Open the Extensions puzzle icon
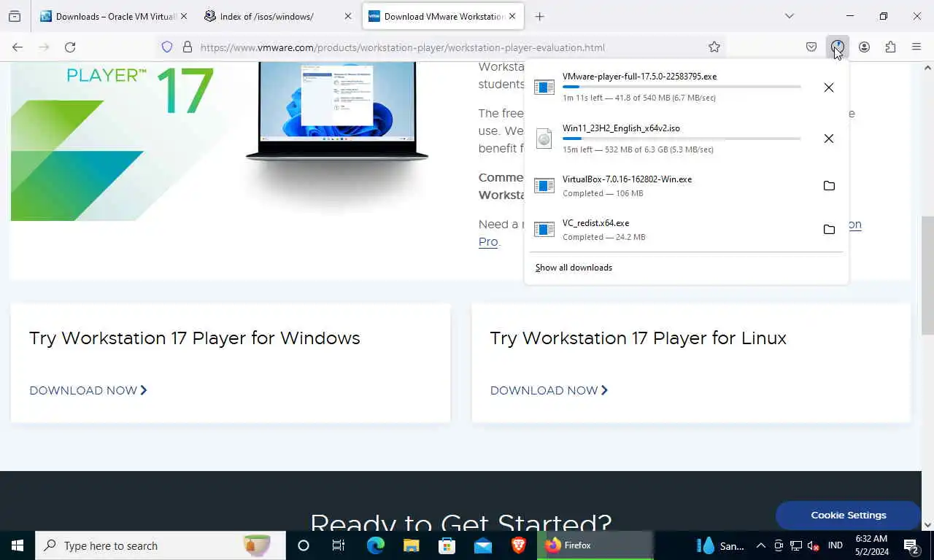 [890, 47]
